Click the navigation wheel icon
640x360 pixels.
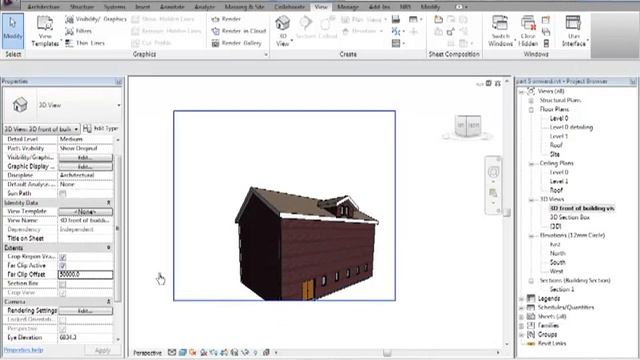(x=493, y=172)
